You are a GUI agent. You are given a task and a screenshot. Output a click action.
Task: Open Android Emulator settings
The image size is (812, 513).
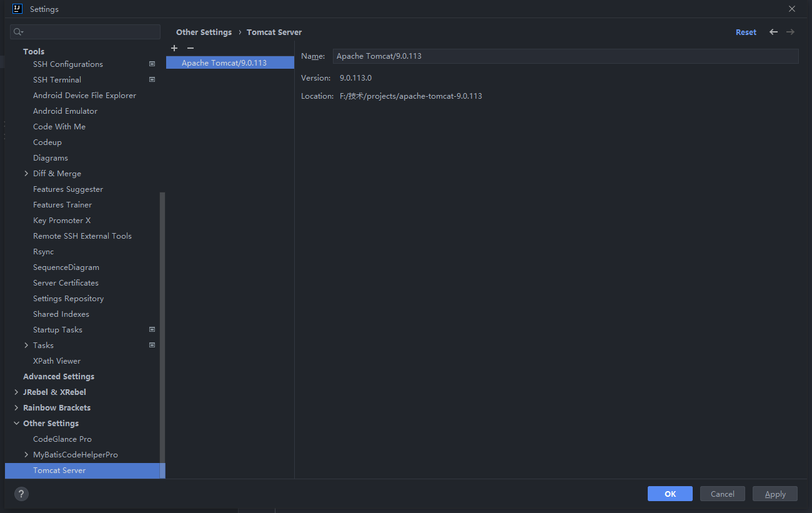coord(65,111)
